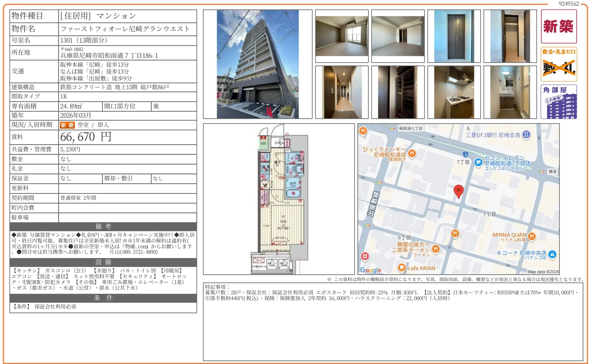Screen dimensions: 592x364
Task: Open the kitchen sink photo
Action: click(x=454, y=92)
